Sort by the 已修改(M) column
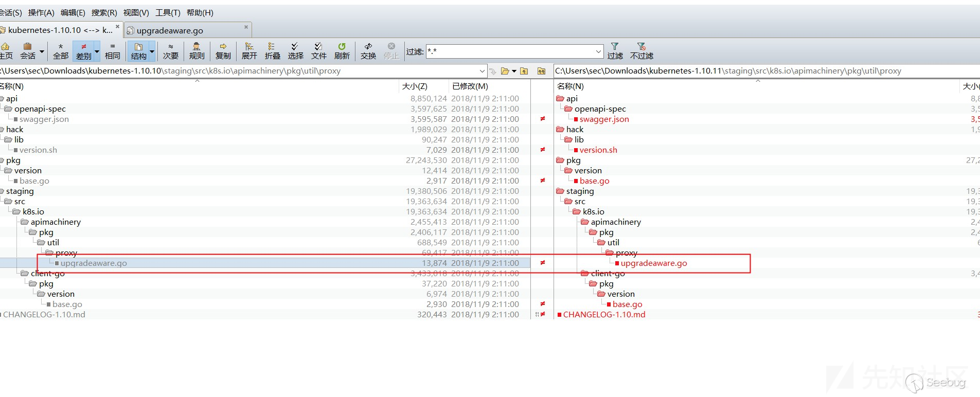The image size is (980, 397). [489, 86]
